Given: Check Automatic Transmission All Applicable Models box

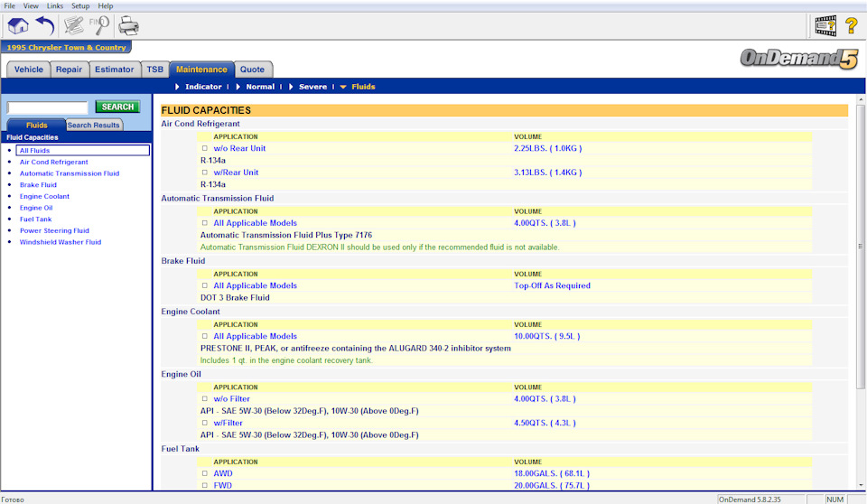Looking at the screenshot, I should pyautogui.click(x=205, y=223).
